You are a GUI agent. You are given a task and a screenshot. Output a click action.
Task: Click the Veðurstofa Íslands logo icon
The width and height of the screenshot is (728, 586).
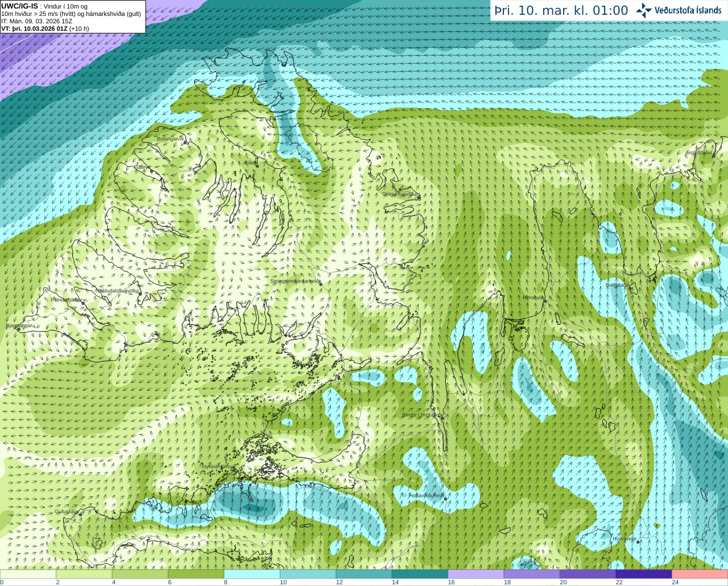pyautogui.click(x=644, y=10)
